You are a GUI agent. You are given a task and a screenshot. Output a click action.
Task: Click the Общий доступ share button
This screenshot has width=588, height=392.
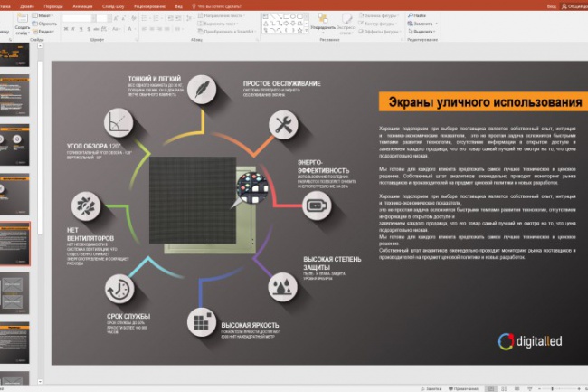tap(574, 6)
